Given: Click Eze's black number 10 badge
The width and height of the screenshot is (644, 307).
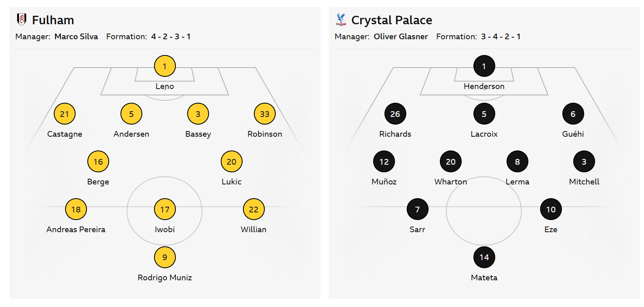Looking at the screenshot, I should (551, 209).
